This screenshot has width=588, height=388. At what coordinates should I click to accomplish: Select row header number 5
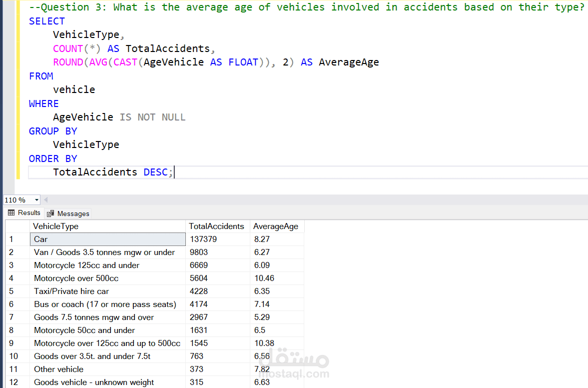17,291
